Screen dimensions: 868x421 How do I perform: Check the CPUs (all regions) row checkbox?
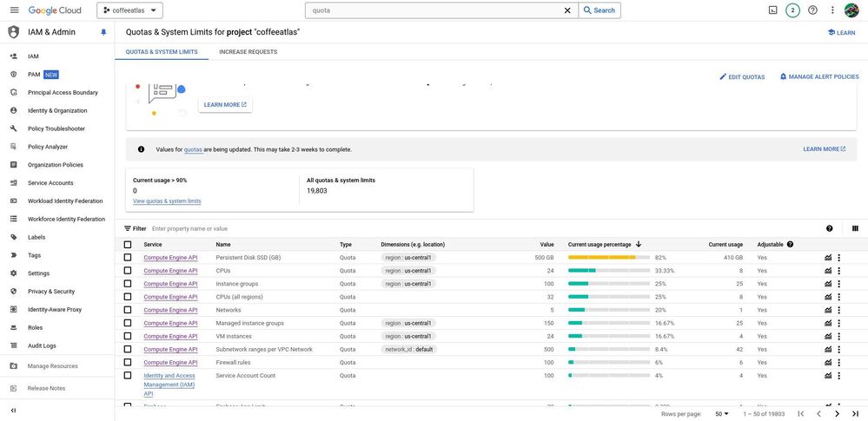coord(128,297)
